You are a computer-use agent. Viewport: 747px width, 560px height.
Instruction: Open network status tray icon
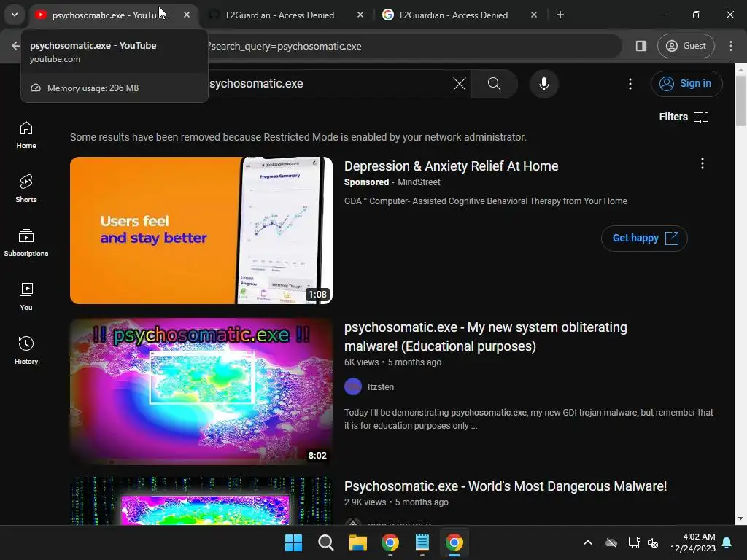tap(634, 542)
